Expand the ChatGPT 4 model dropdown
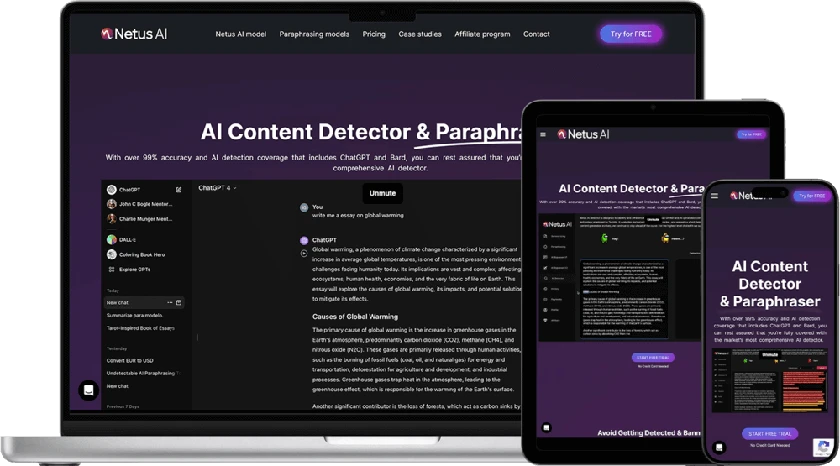This screenshot has height=466, width=840. coord(217,188)
